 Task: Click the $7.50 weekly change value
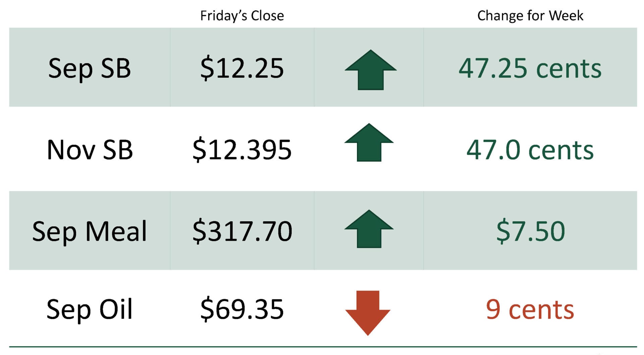(x=531, y=231)
